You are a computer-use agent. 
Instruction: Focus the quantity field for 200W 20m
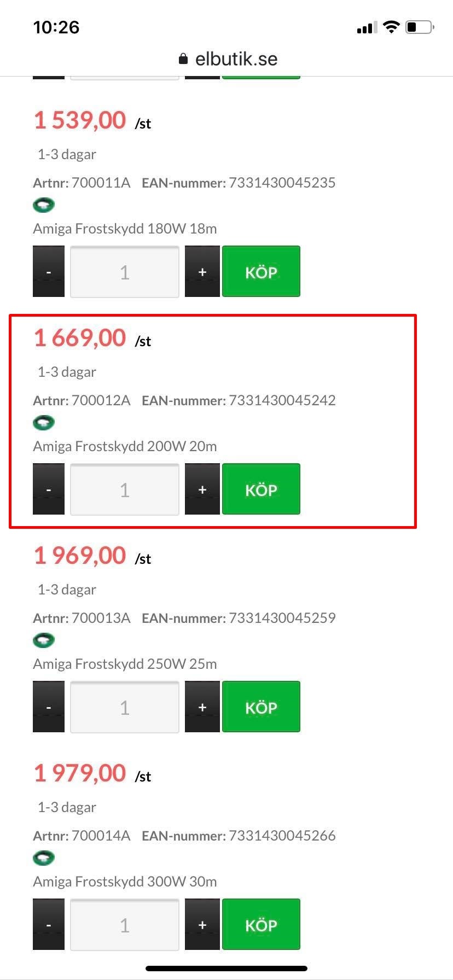pyautogui.click(x=125, y=489)
